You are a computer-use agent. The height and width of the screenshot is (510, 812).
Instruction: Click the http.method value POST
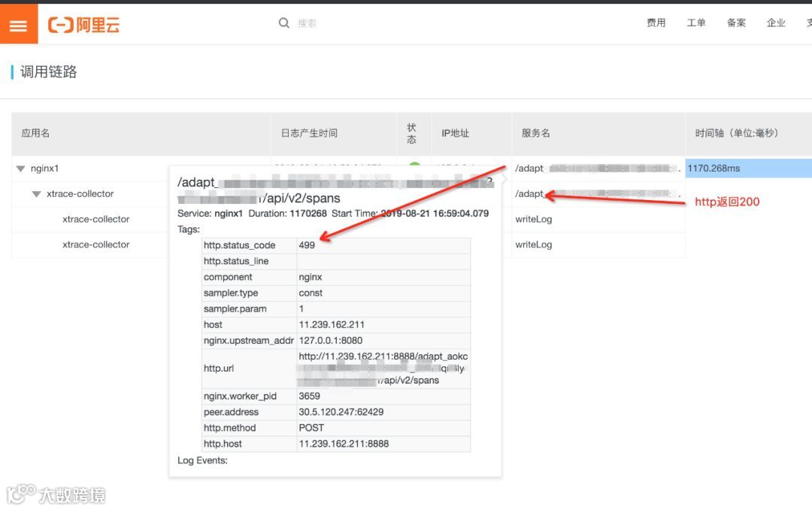311,427
